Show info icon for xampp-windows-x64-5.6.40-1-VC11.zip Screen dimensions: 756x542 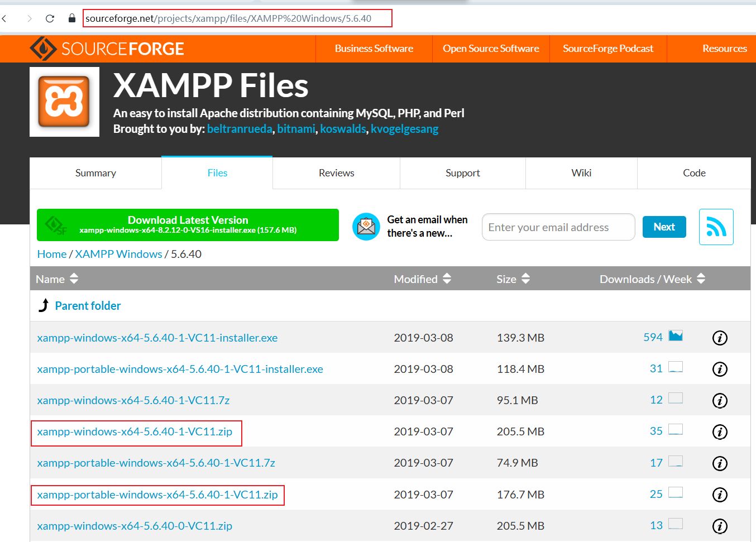[720, 431]
